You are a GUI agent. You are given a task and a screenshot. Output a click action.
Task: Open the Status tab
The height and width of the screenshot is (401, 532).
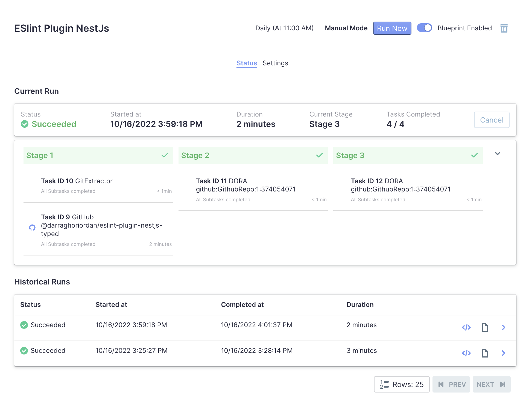pyautogui.click(x=247, y=63)
